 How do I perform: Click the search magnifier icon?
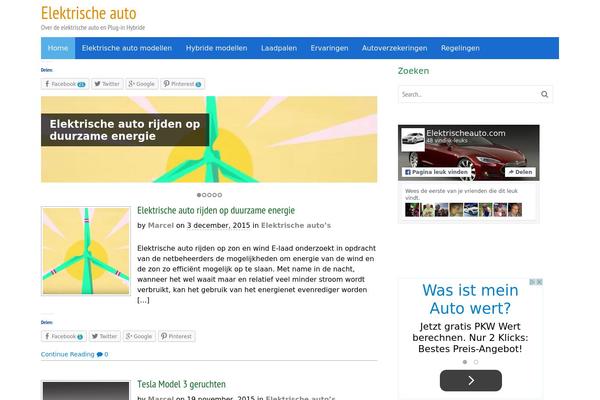pyautogui.click(x=544, y=94)
